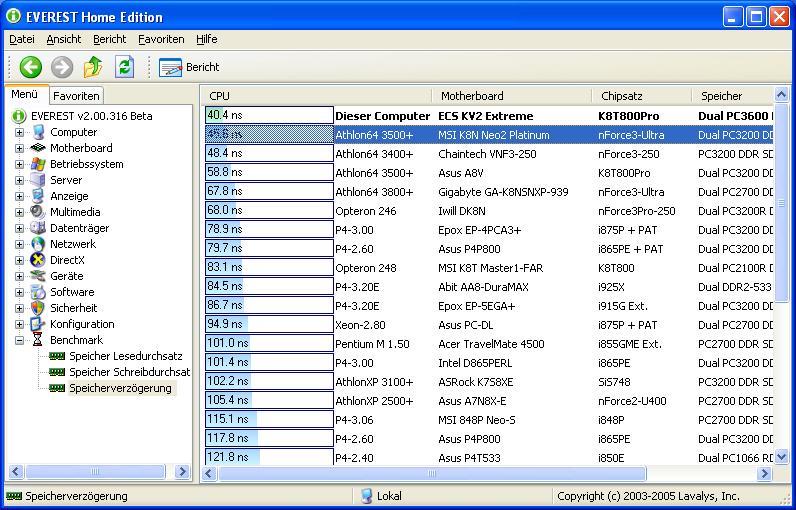796x510 pixels.
Task: Select Speicherverzögerung benchmark item
Action: click(120, 388)
